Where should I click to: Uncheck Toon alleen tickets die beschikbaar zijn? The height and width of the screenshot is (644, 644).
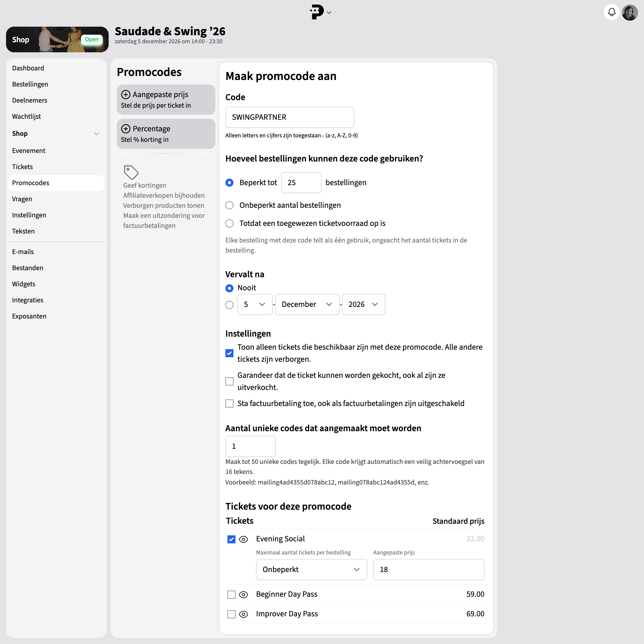[229, 353]
